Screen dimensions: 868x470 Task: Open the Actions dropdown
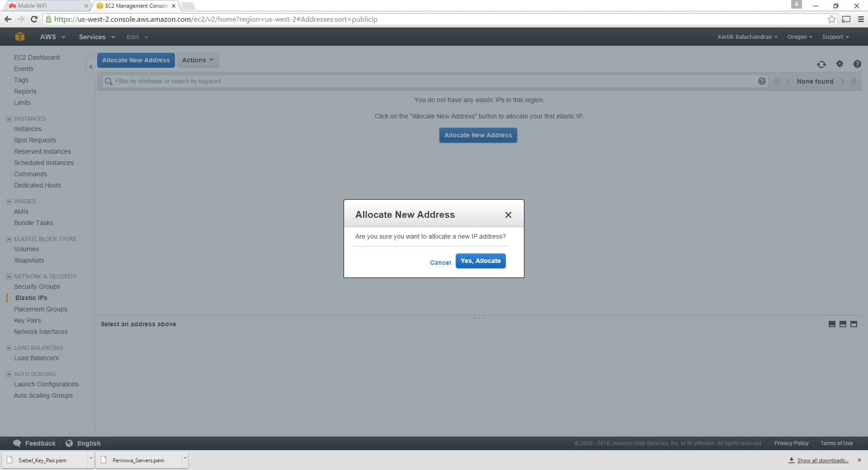point(198,60)
